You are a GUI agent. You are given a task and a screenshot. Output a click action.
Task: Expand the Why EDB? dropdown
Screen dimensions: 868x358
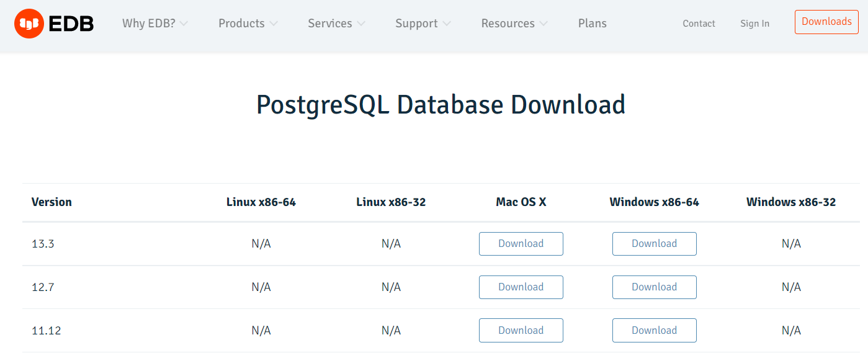154,23
